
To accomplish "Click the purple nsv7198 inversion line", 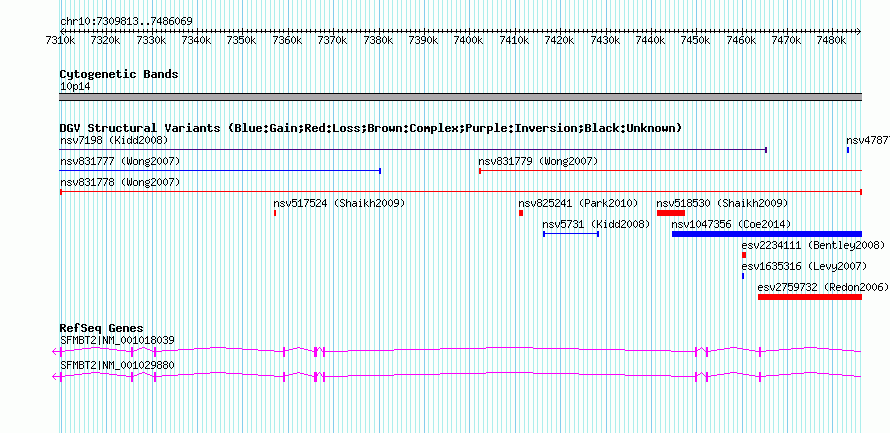I will [413, 150].
